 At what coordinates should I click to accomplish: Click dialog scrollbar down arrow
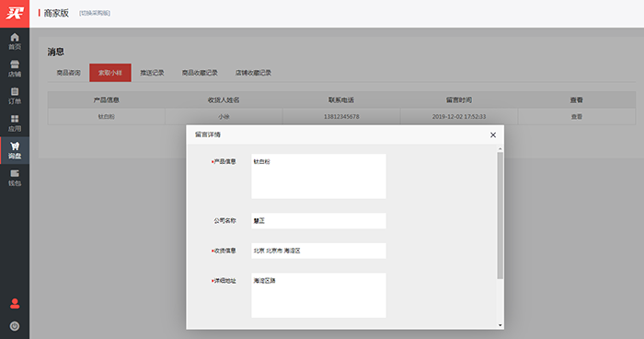[500, 325]
